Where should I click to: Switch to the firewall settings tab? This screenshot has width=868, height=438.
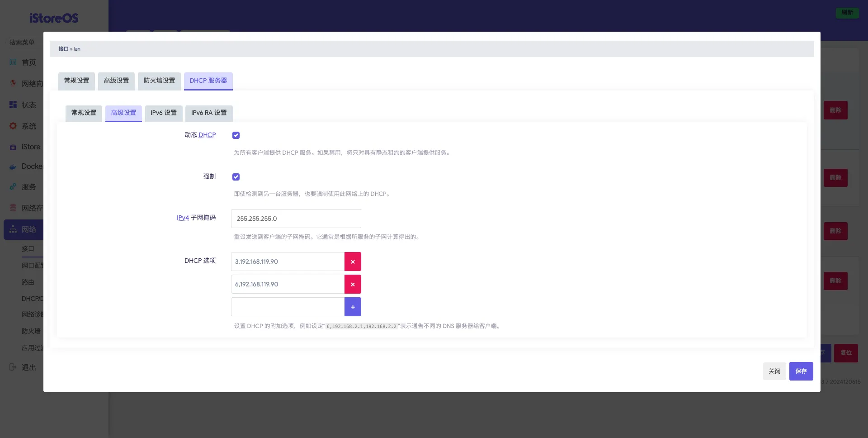[159, 81]
